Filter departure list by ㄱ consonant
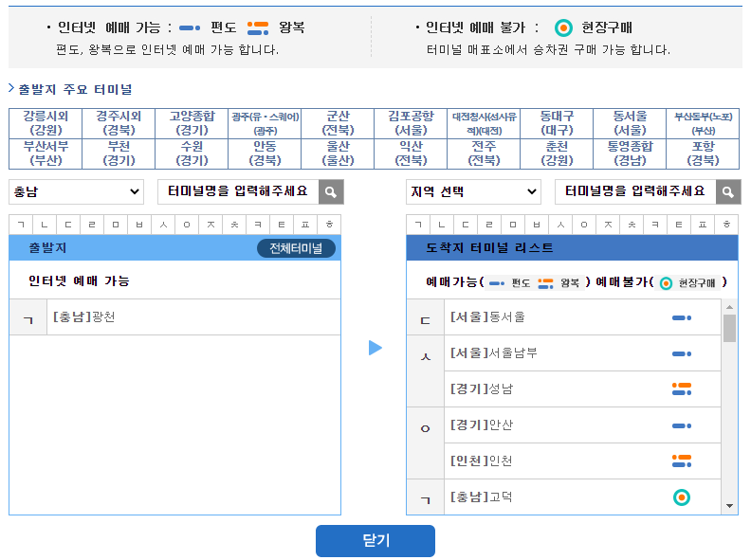Screen dimensions: 751x560 coord(21,225)
